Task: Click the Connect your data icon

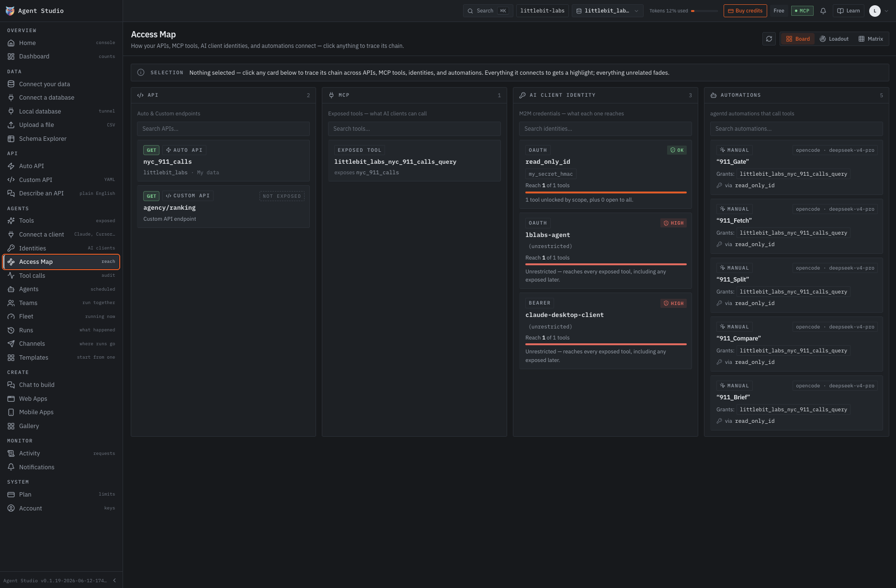Action: point(11,84)
